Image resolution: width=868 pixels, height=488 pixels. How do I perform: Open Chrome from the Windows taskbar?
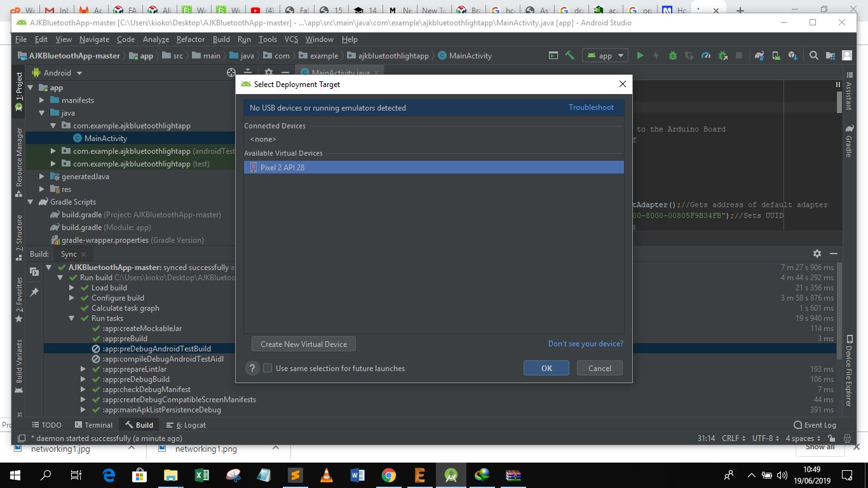tap(389, 475)
